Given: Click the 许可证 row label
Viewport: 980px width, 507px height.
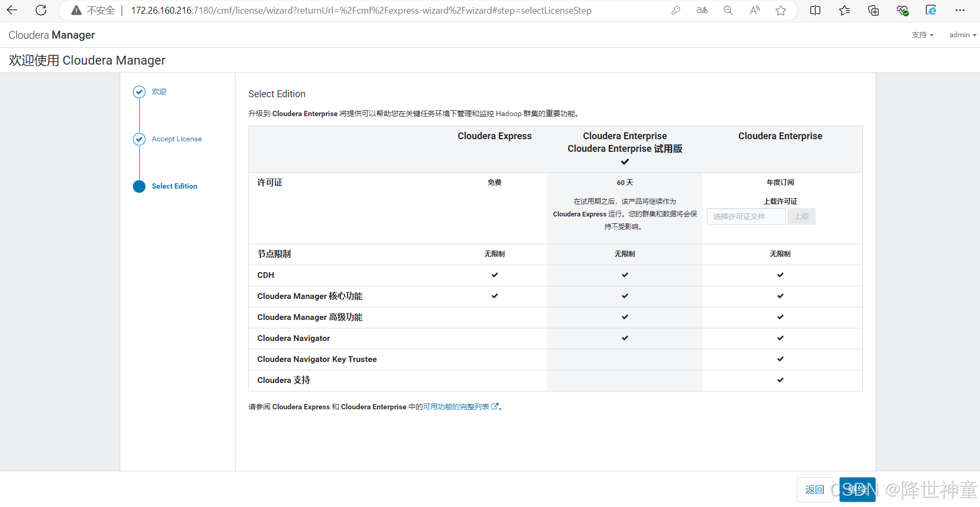Looking at the screenshot, I should click(x=270, y=182).
